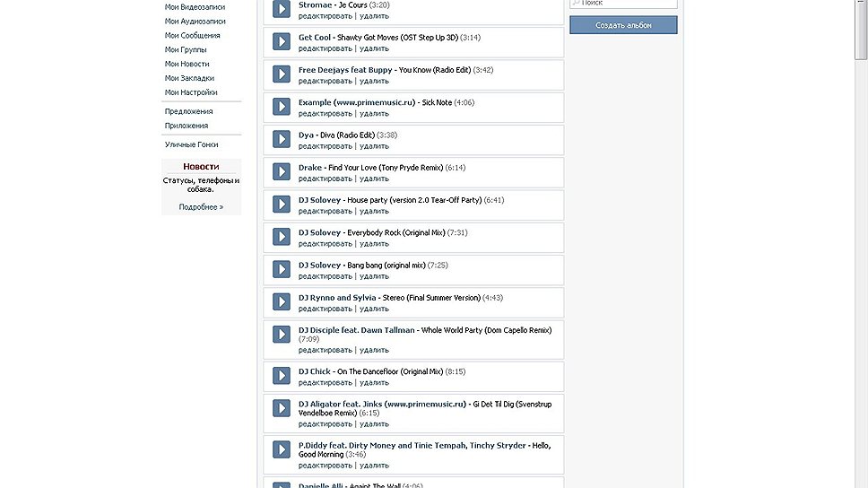Image resolution: width=868 pixels, height=488 pixels.
Task: Play DJ Chick - On The Dancefloor
Action: [282, 377]
